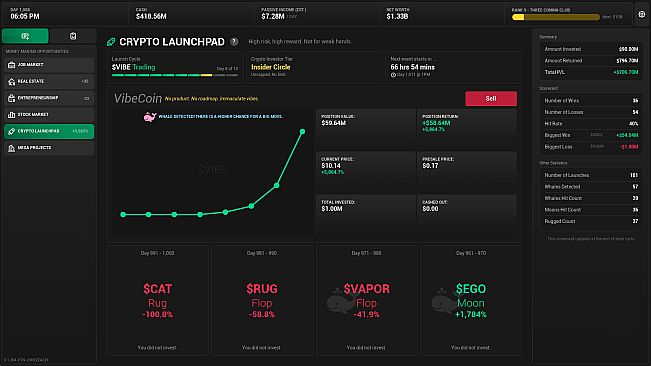Open the $CAT Rug history card
This screenshot has width=651, height=366.
157,300
